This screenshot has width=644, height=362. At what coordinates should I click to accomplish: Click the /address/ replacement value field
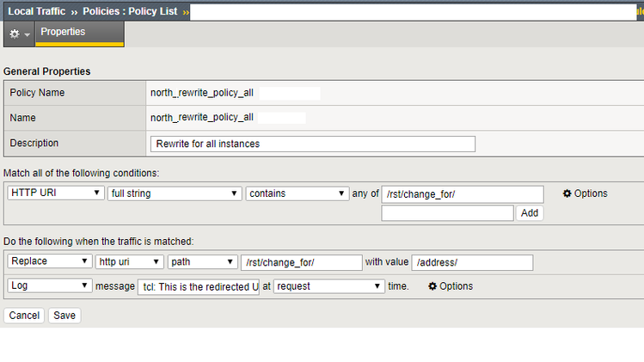[x=473, y=262]
